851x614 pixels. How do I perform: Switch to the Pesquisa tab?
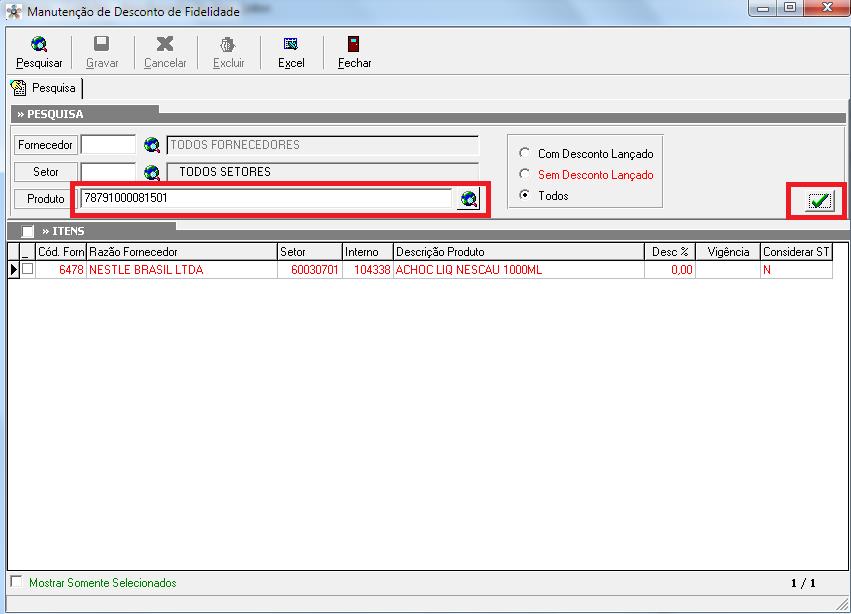pyautogui.click(x=45, y=88)
